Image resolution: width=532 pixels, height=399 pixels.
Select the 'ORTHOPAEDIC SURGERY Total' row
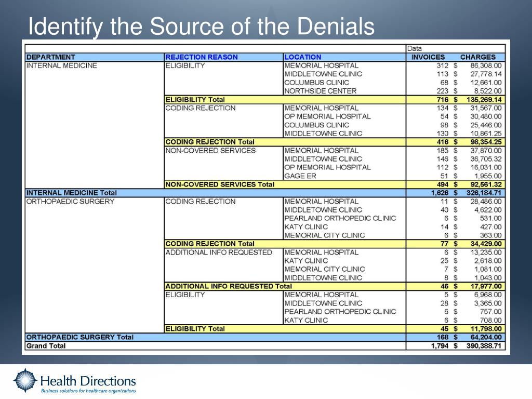click(265, 337)
